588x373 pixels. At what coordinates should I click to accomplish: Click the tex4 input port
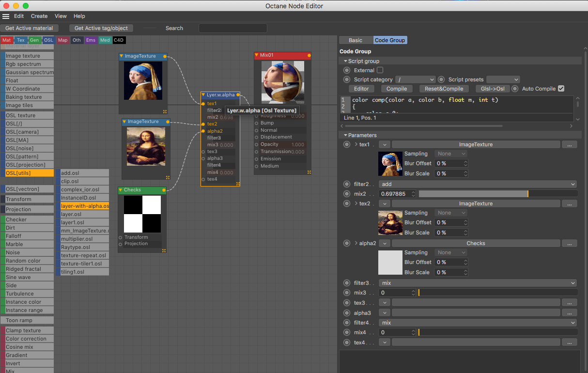point(203,179)
